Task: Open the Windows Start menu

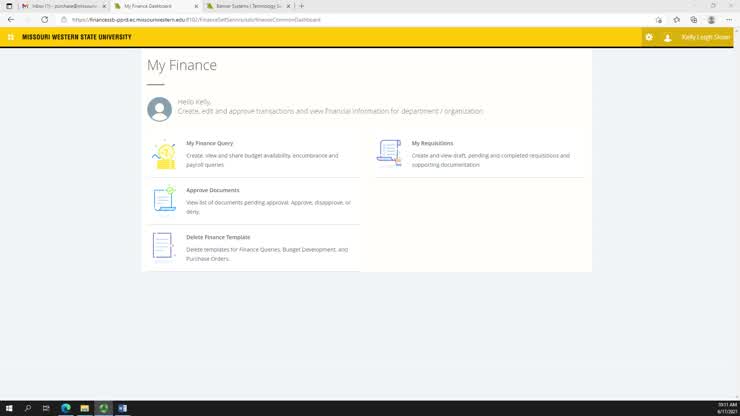Action: pos(9,408)
